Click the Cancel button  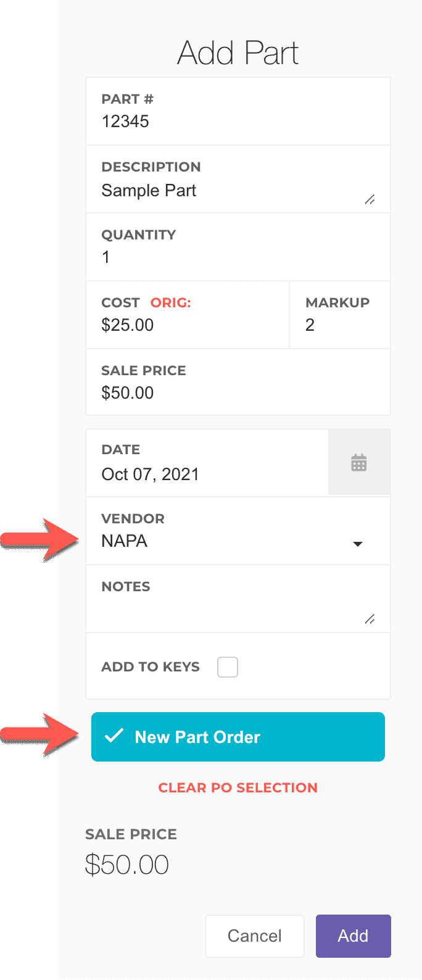(254, 936)
